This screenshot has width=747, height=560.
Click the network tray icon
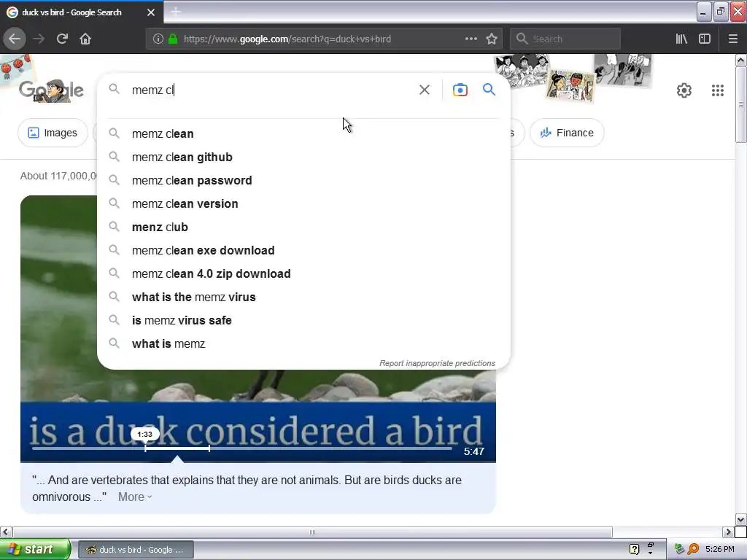click(679, 549)
